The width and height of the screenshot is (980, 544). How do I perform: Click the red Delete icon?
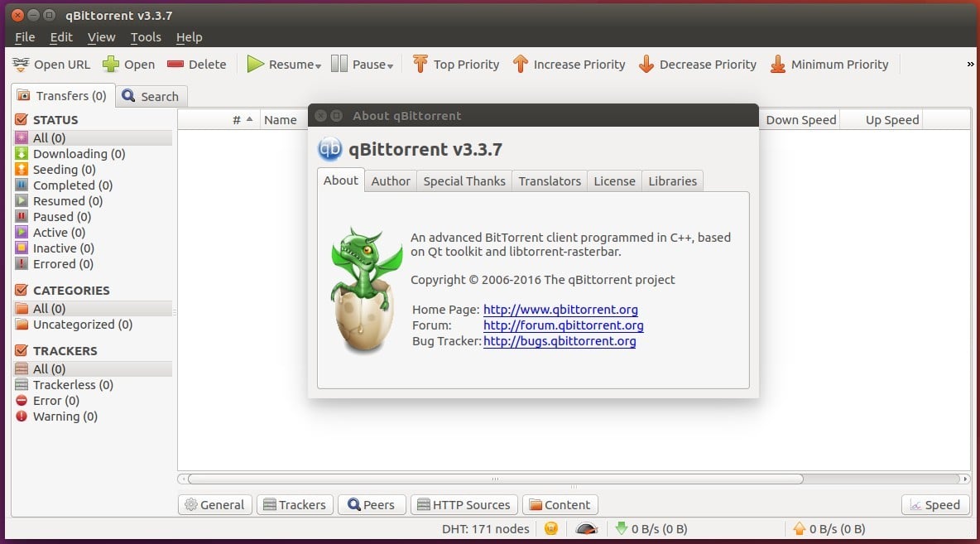tap(175, 64)
